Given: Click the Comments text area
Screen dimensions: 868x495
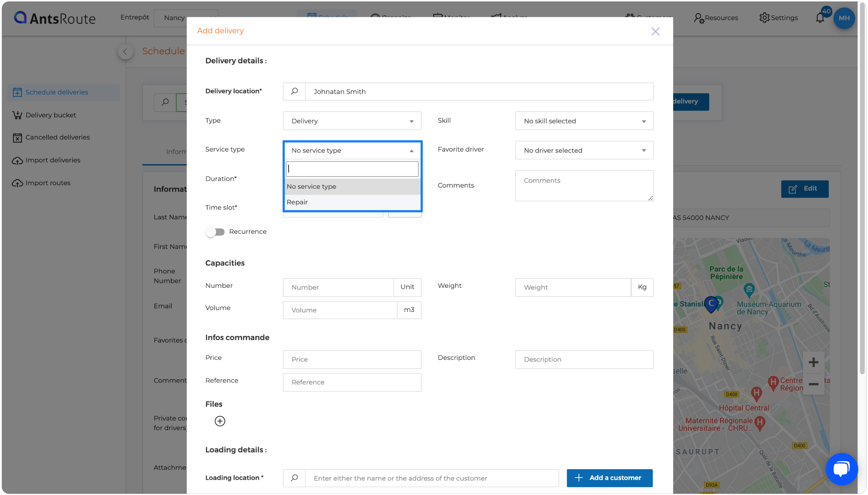Looking at the screenshot, I should click(x=584, y=186).
